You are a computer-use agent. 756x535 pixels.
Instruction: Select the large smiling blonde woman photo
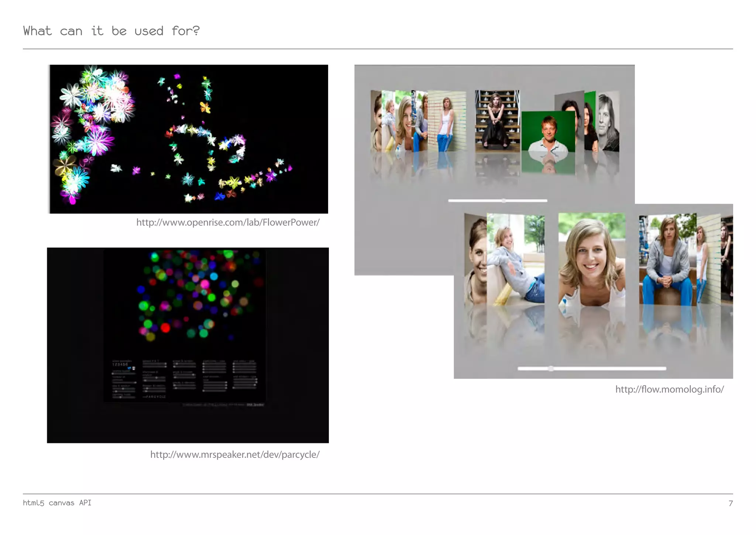(592, 259)
